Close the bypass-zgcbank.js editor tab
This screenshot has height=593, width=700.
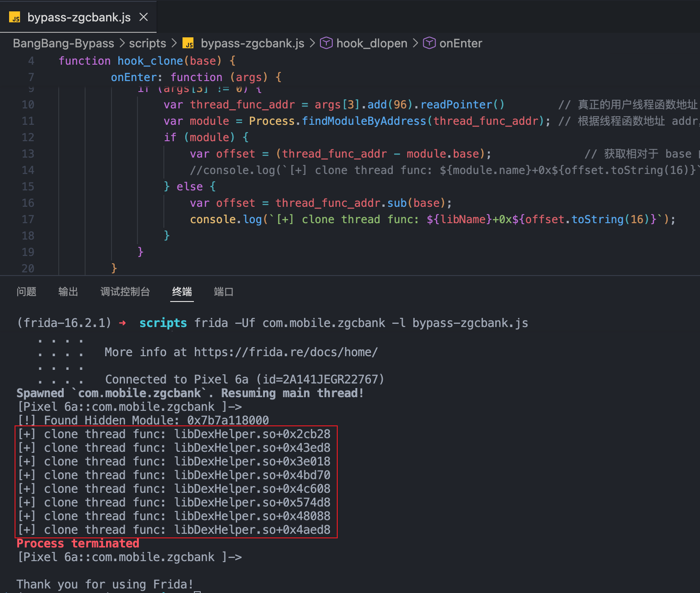[144, 17]
